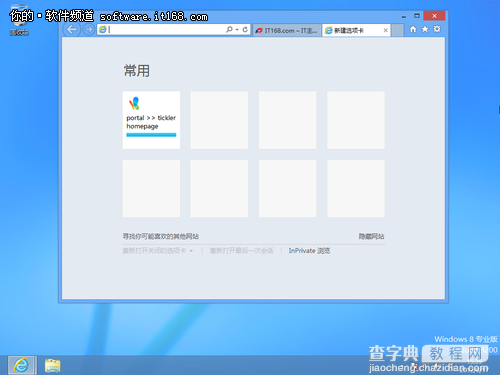
Task: Open File Explorer from the taskbar
Action: tap(52, 366)
